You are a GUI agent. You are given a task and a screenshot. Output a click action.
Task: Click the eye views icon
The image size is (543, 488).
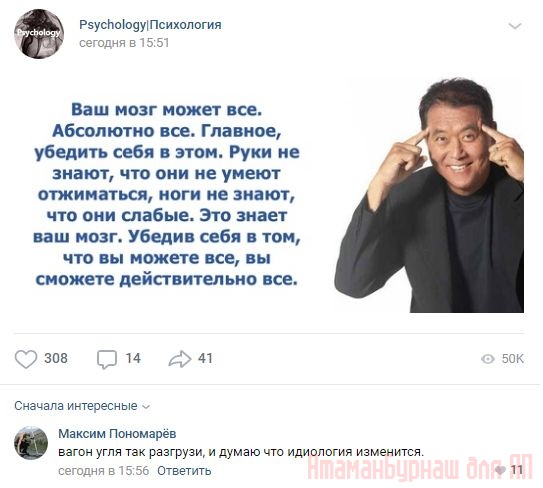[x=488, y=359]
